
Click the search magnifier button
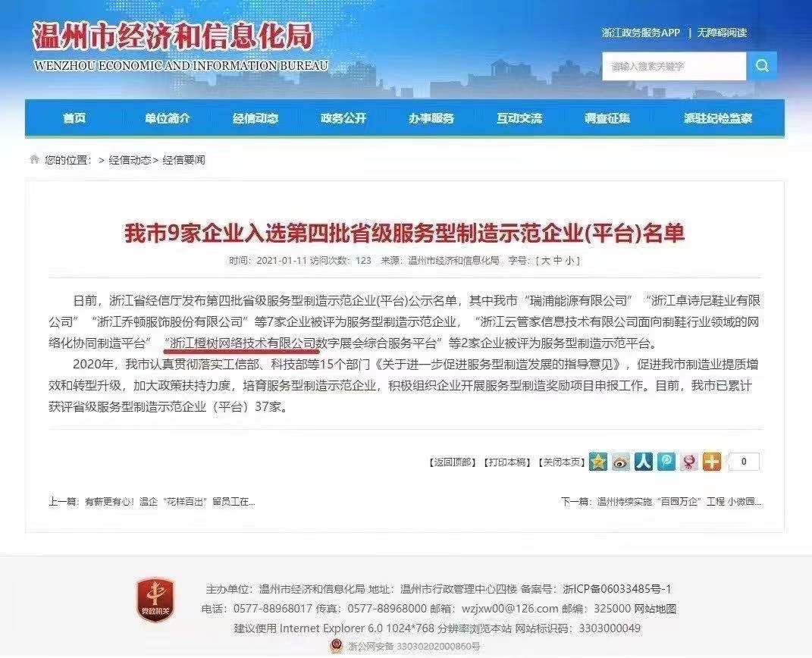[x=762, y=66]
